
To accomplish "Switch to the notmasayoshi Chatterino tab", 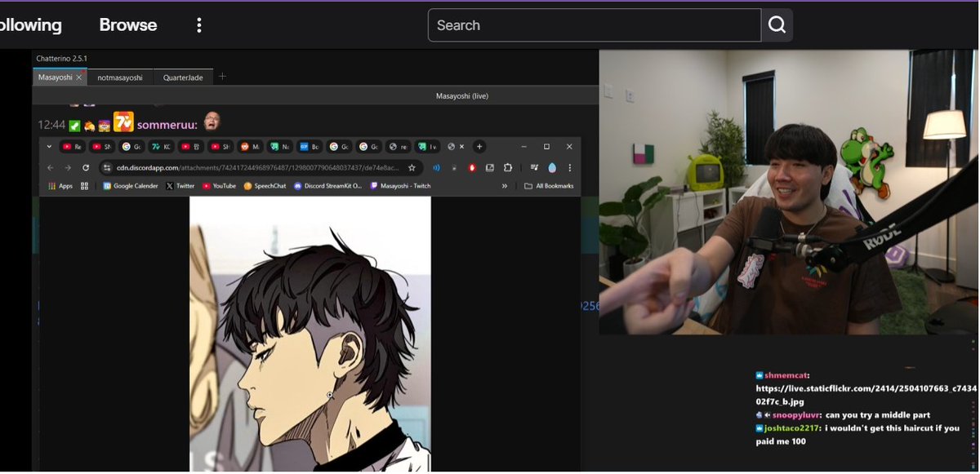I will (120, 78).
